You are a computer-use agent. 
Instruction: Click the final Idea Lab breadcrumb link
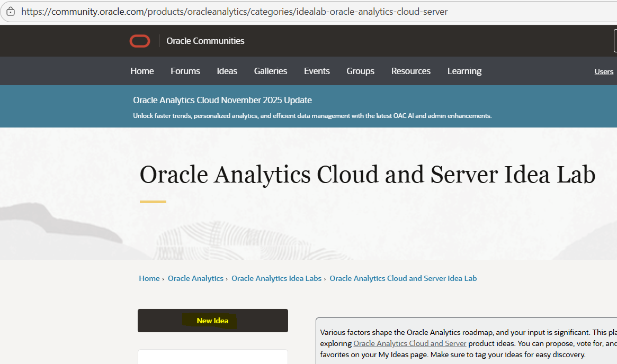[x=403, y=278]
